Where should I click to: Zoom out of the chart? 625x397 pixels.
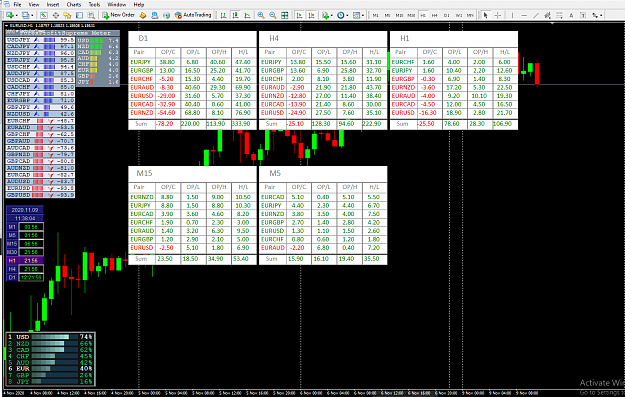tap(273, 15)
